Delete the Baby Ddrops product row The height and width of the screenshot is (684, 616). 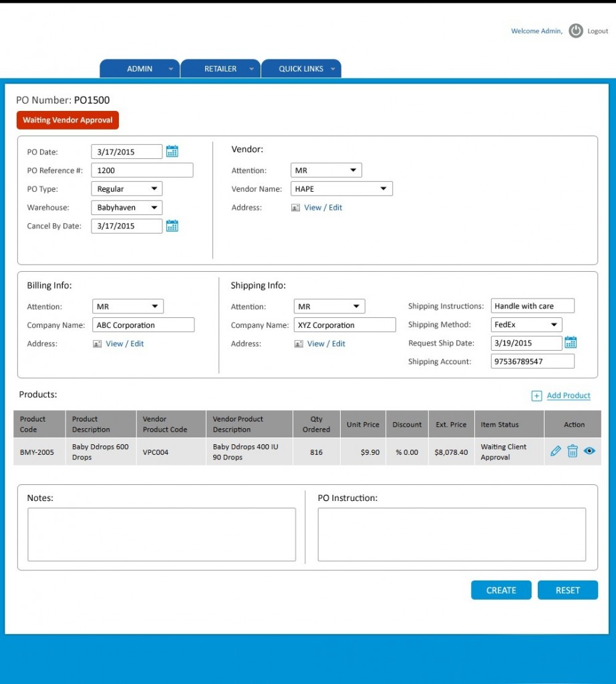tap(573, 451)
